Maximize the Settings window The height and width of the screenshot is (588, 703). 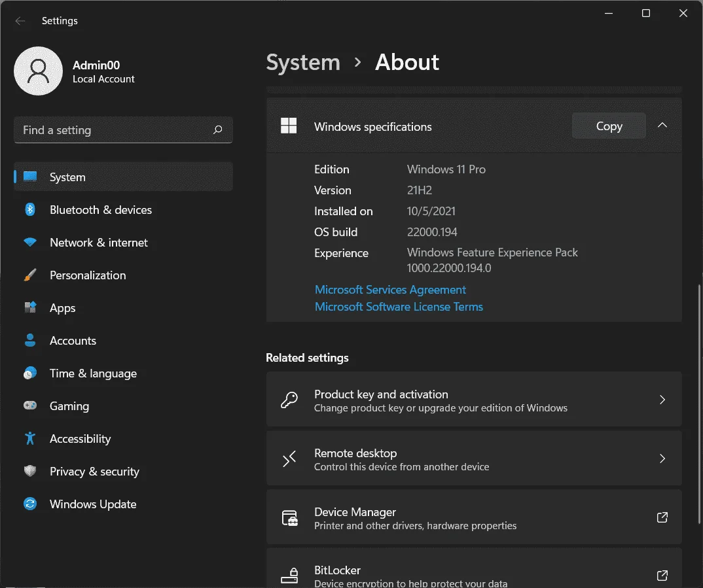coord(646,13)
